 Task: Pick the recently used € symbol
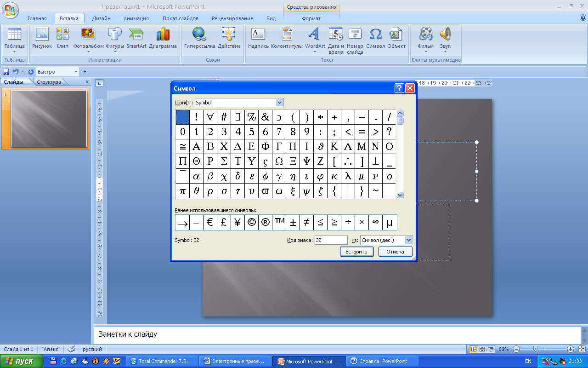(x=210, y=223)
